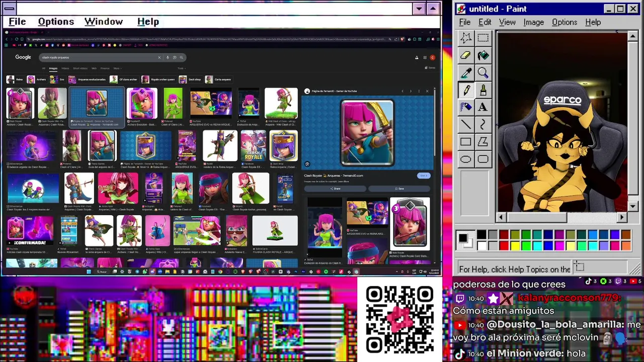
Task: Select the Line tool in Paint
Action: [x=466, y=124]
